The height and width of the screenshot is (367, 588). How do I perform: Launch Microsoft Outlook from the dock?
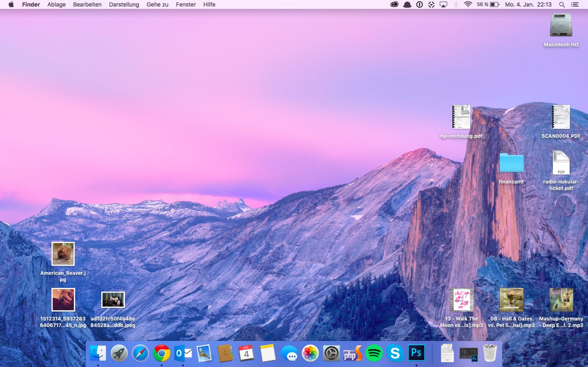[183, 353]
